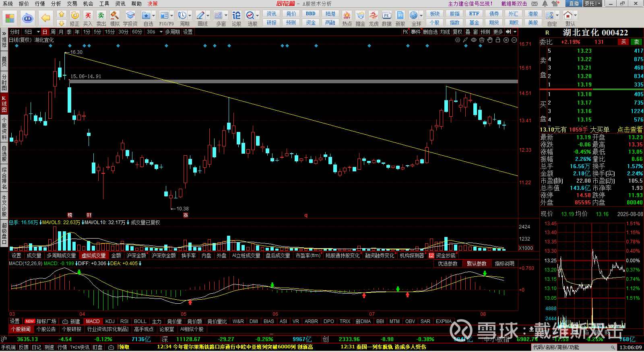The image size is (644, 352).
Task: Open the 系统 menu
Action: (8, 4)
